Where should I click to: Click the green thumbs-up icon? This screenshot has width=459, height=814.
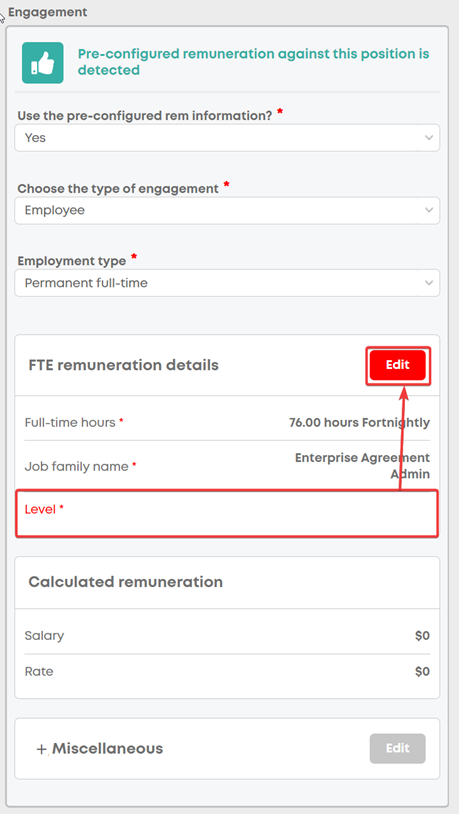43,63
